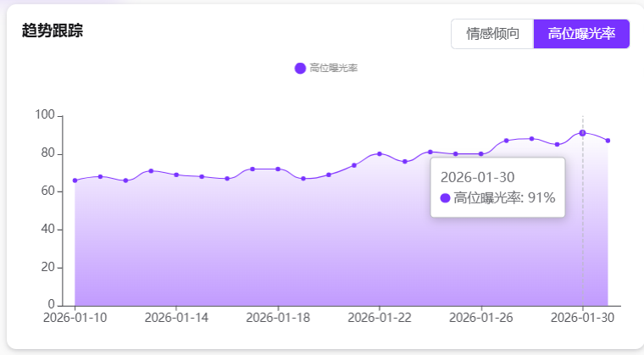Select the data point above 2026-01-14
The height and width of the screenshot is (355, 644).
[x=176, y=175]
